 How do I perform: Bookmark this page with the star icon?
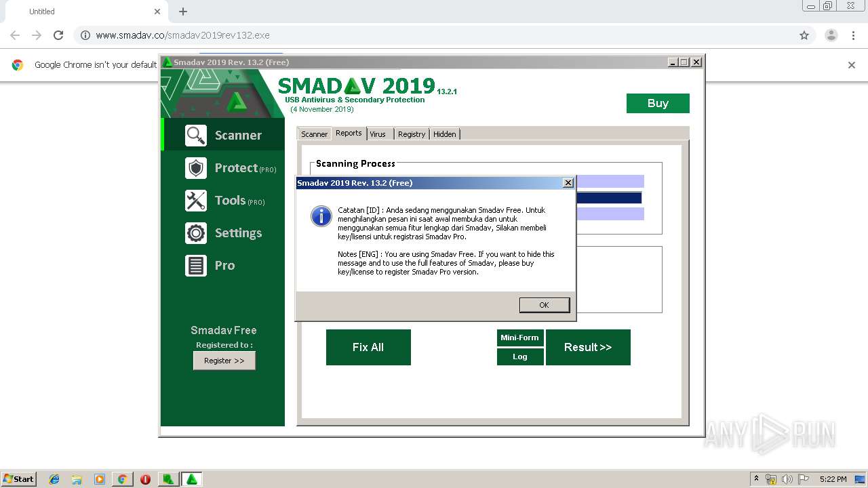(x=804, y=35)
